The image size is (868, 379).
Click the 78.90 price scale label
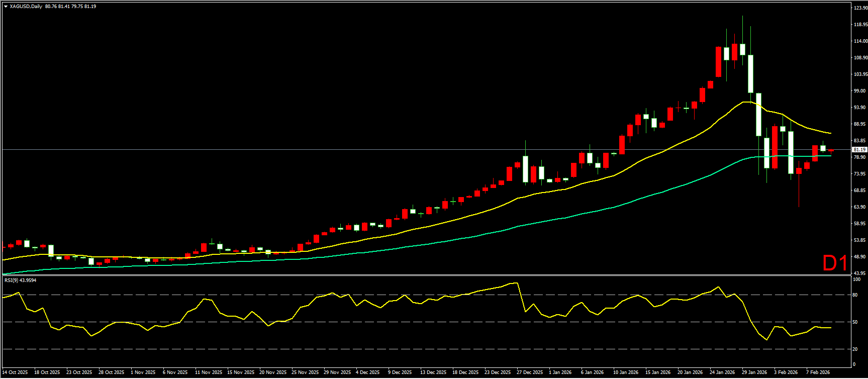pos(860,157)
